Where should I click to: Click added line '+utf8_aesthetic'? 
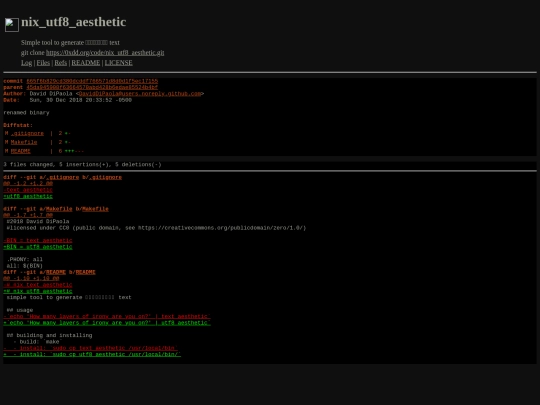[28, 196]
